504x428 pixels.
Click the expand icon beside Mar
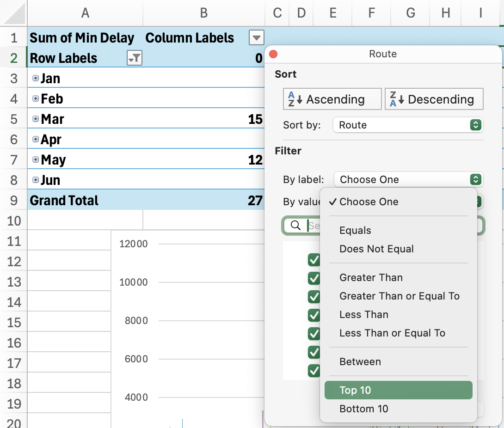37,118
